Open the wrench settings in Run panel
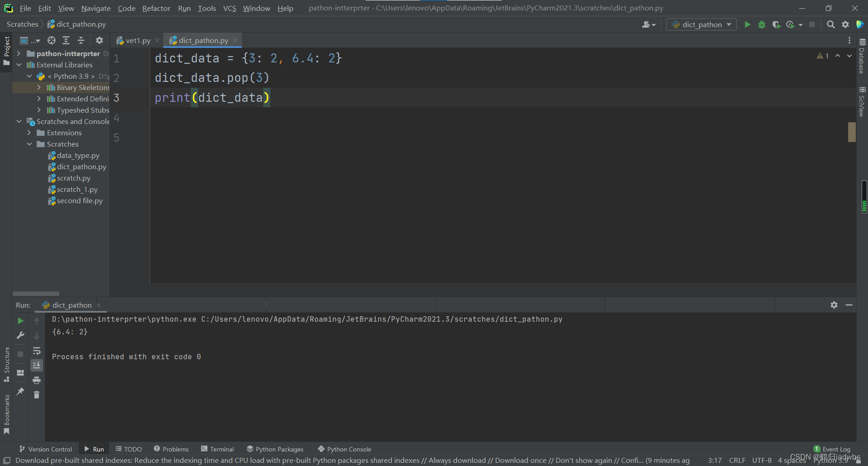 [20, 335]
